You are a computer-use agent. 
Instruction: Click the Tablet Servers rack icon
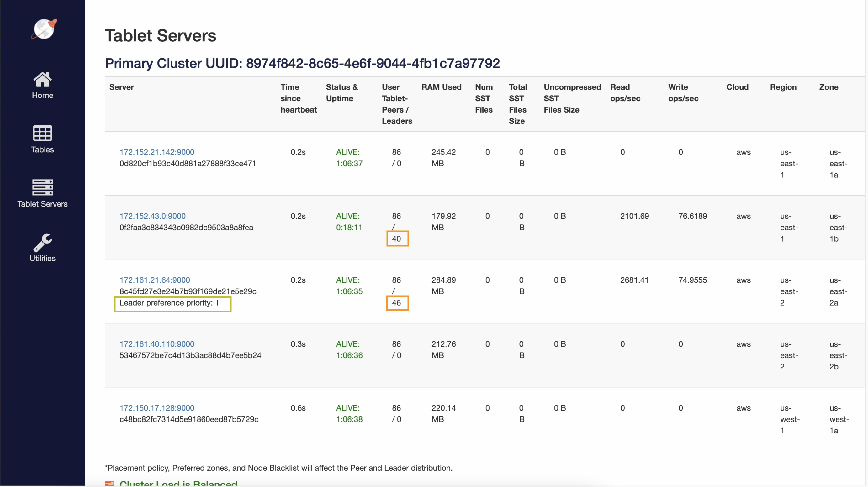click(42, 187)
